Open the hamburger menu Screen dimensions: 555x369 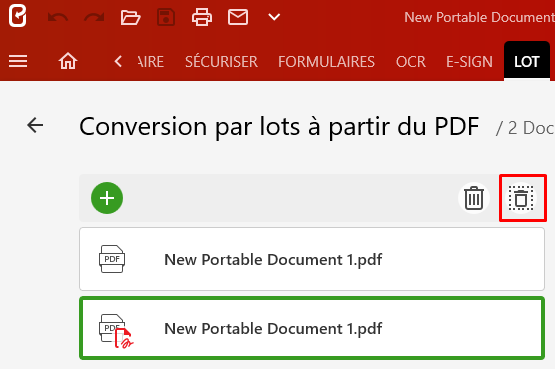(x=18, y=61)
